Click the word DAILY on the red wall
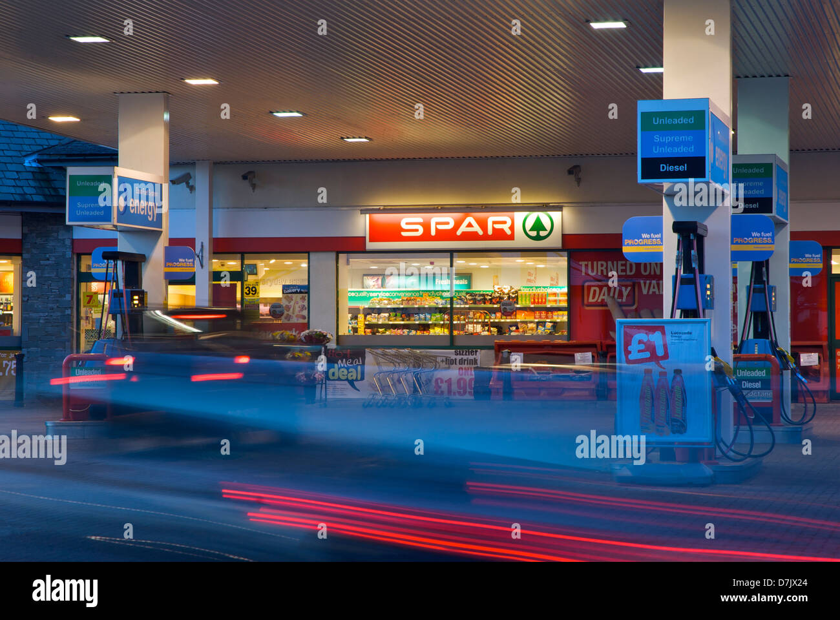Image resolution: width=840 pixels, height=620 pixels. coord(608,294)
